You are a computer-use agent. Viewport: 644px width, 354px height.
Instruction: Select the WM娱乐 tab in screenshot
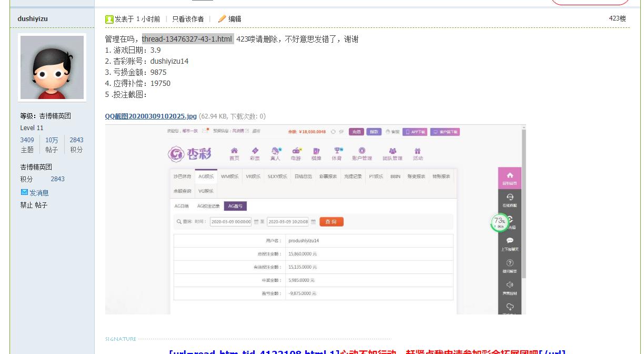click(229, 176)
